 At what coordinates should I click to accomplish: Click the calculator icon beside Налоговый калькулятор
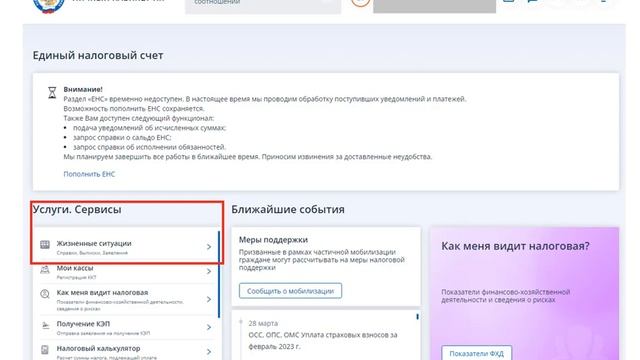click(45, 350)
